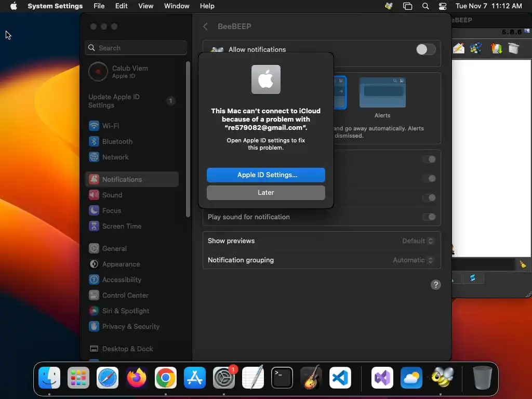This screenshot has height=399, width=532.
Task: Click the Apple ID Settings… button
Action: (x=265, y=175)
